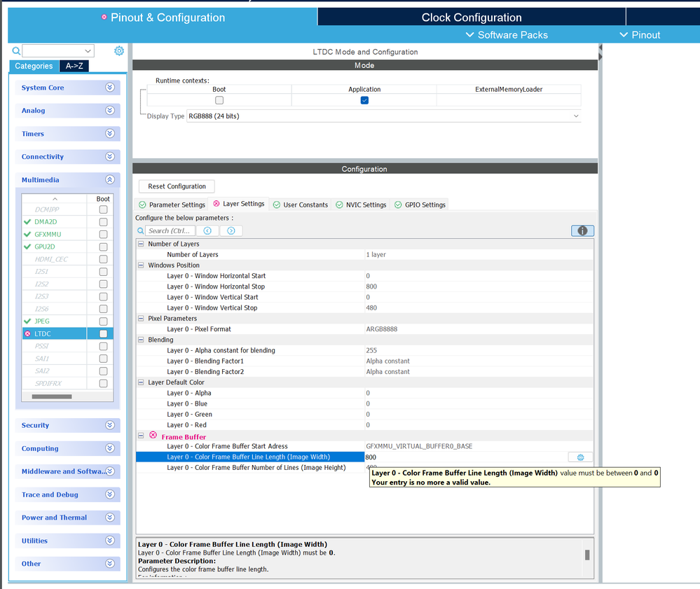Image resolution: width=700 pixels, height=589 pixels.
Task: Collapse the Blending parameter group
Action: coord(141,340)
